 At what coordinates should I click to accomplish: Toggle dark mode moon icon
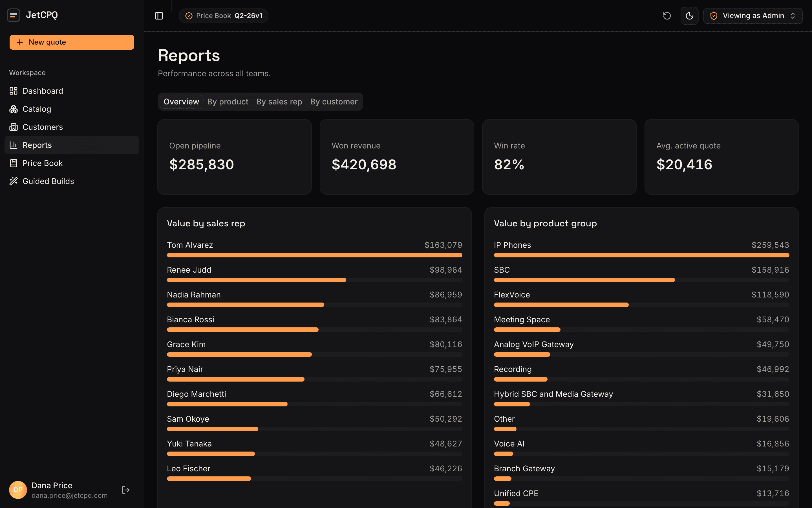689,16
